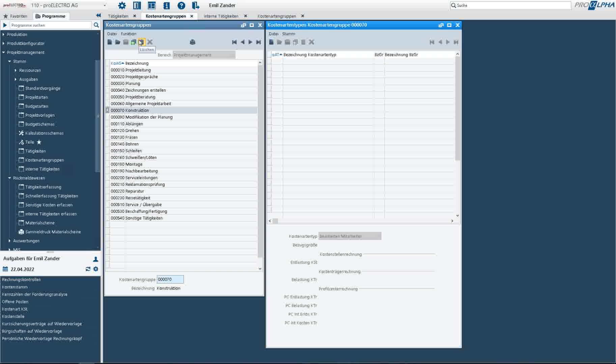
Task: Select row 000010 Projektleitung
Action: click(x=182, y=70)
